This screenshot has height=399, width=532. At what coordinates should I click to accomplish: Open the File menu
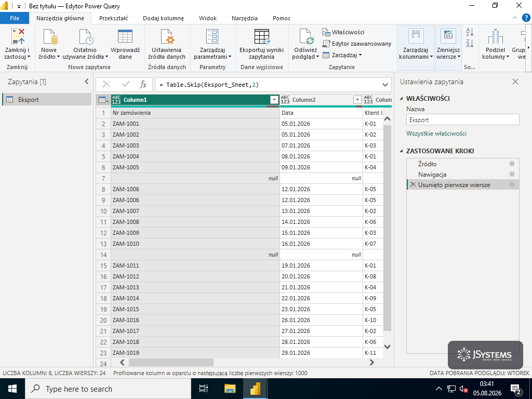15,18
